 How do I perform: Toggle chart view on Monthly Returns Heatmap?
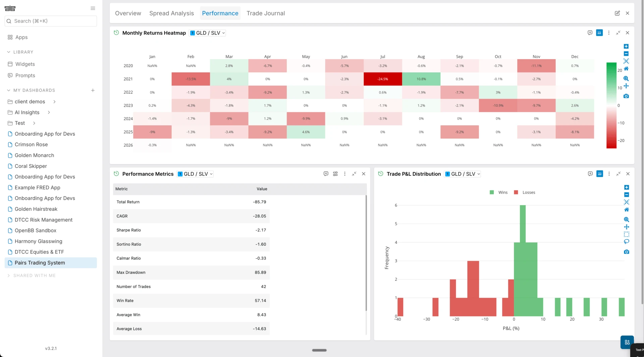pyautogui.click(x=599, y=33)
